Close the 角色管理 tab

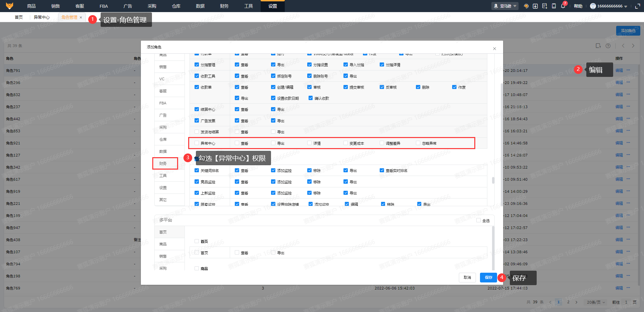[81, 17]
